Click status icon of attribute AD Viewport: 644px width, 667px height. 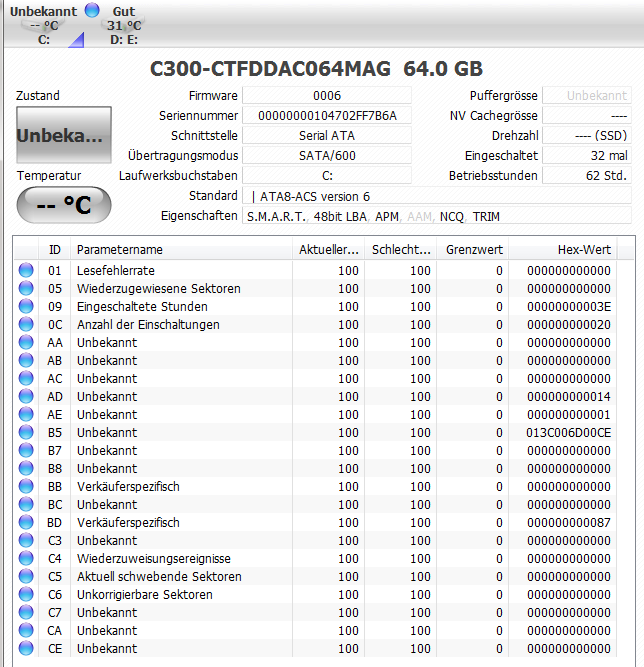pos(26,396)
